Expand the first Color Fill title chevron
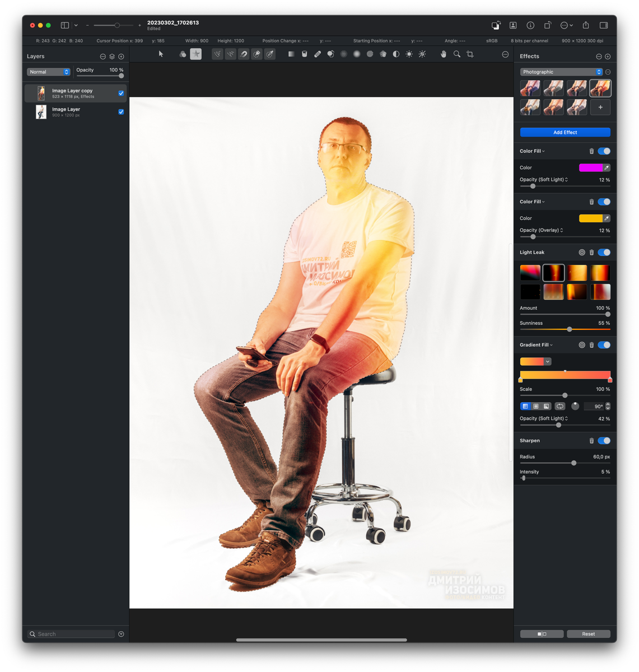 tap(543, 151)
